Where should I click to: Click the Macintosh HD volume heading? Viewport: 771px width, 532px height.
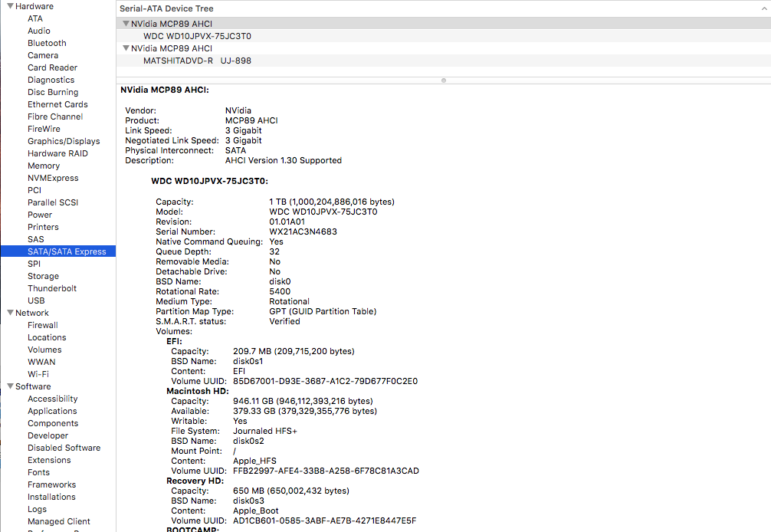click(x=197, y=391)
